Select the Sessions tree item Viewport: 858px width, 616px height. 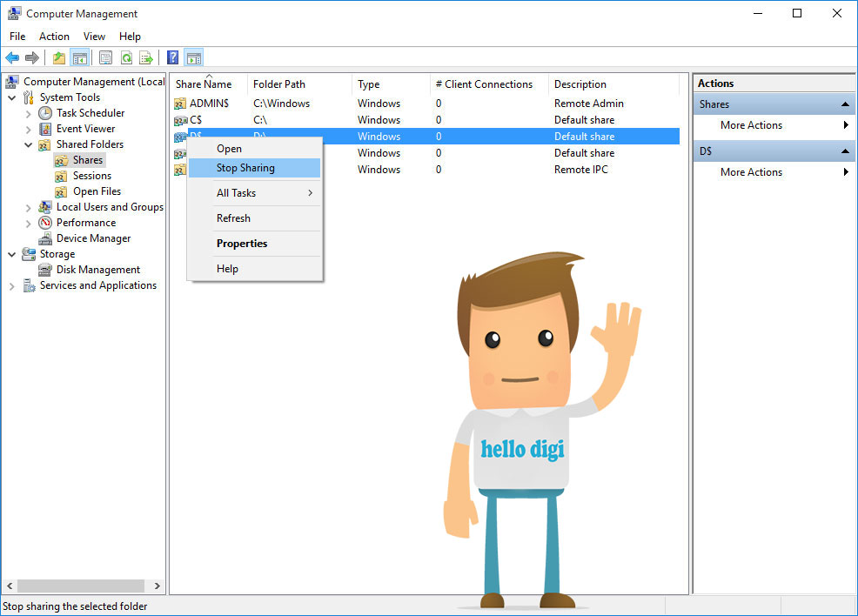coord(92,176)
